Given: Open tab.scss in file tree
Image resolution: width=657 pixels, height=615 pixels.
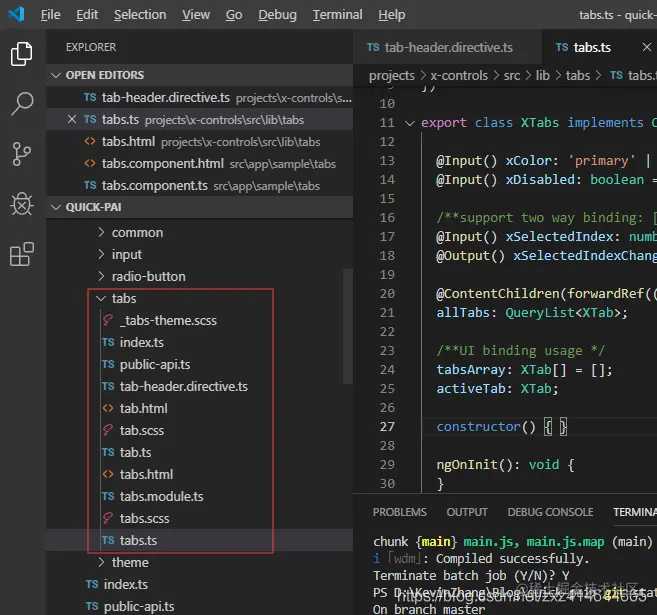Looking at the screenshot, I should [x=199, y=431].
